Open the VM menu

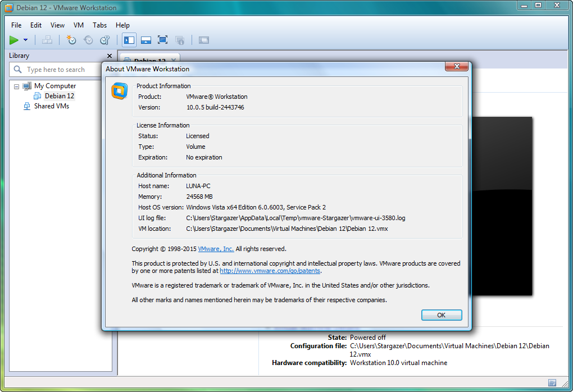pos(79,25)
